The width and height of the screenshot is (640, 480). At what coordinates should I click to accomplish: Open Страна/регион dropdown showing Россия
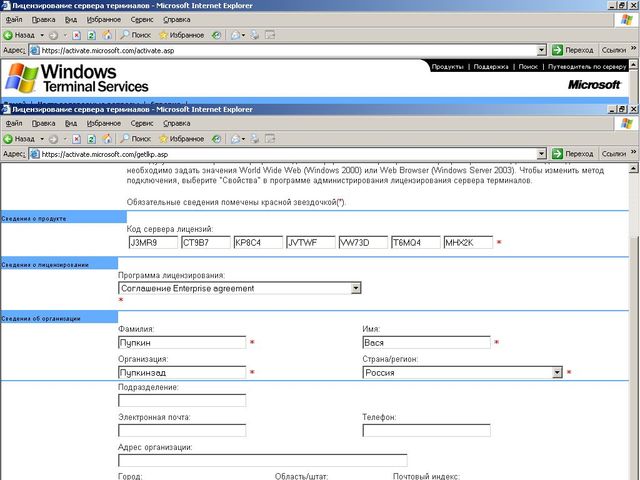click(557, 372)
